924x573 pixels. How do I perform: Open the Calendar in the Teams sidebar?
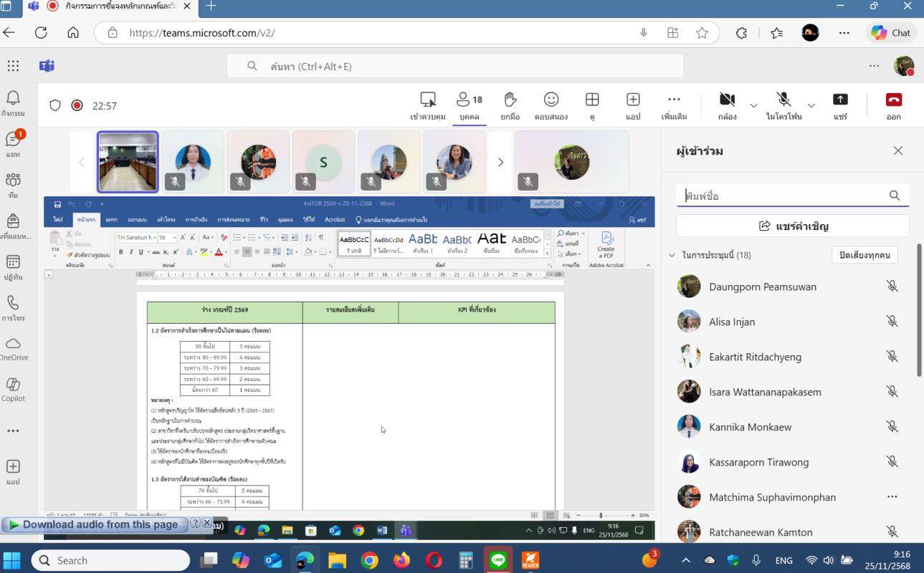pos(13,267)
